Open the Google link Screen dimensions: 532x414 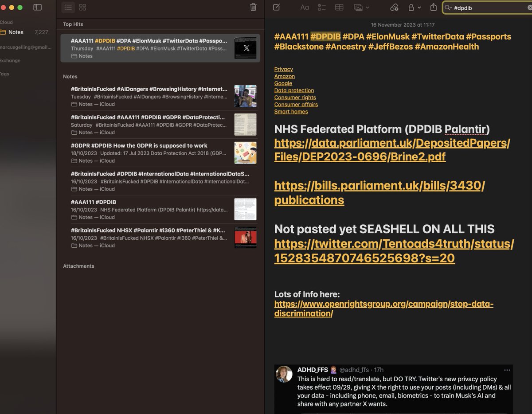(x=283, y=83)
